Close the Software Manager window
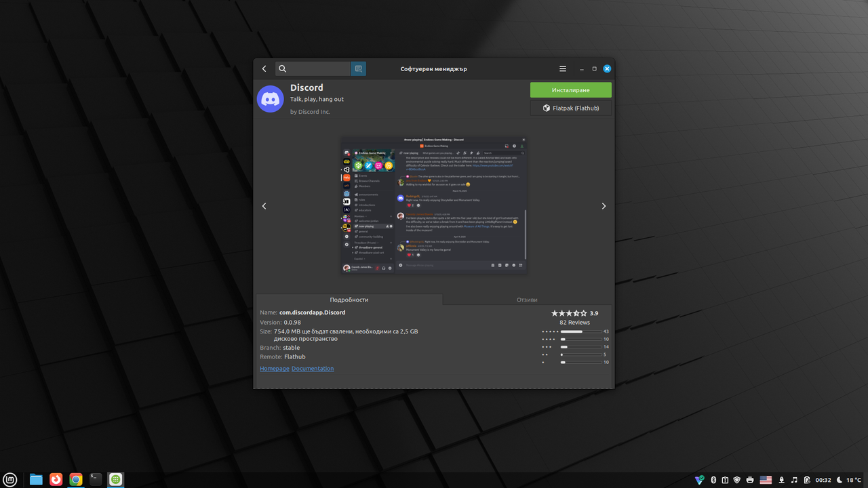 tap(608, 68)
